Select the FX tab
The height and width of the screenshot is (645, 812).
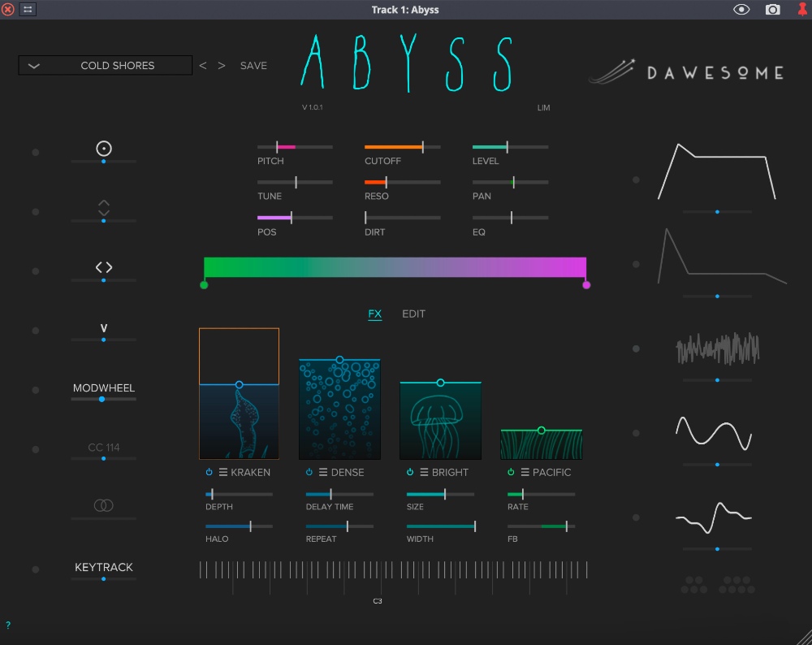click(374, 314)
